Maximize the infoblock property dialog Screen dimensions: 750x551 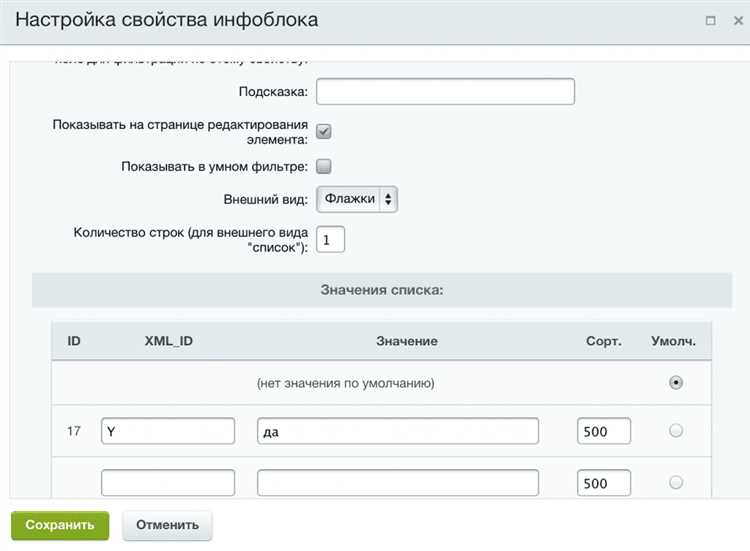click(x=711, y=21)
